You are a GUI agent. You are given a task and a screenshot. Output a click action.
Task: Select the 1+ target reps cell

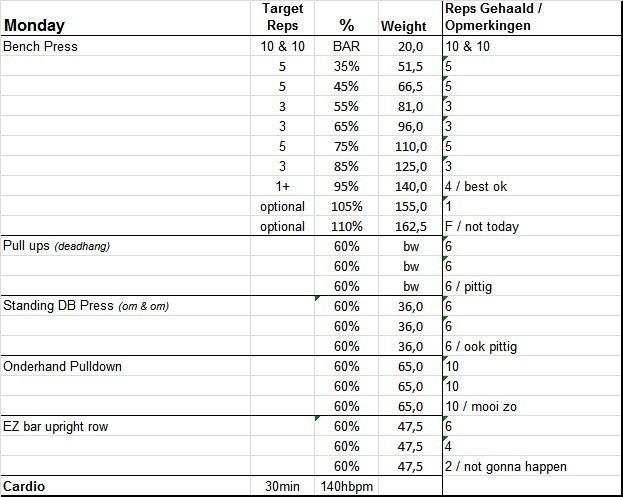pyautogui.click(x=283, y=186)
